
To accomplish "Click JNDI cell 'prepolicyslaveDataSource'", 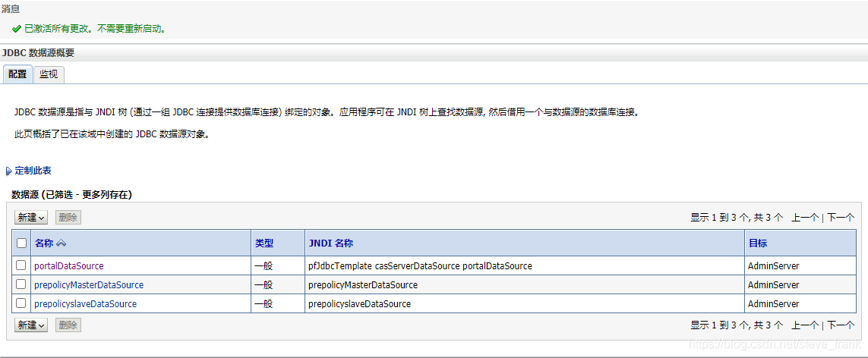I will (x=359, y=304).
